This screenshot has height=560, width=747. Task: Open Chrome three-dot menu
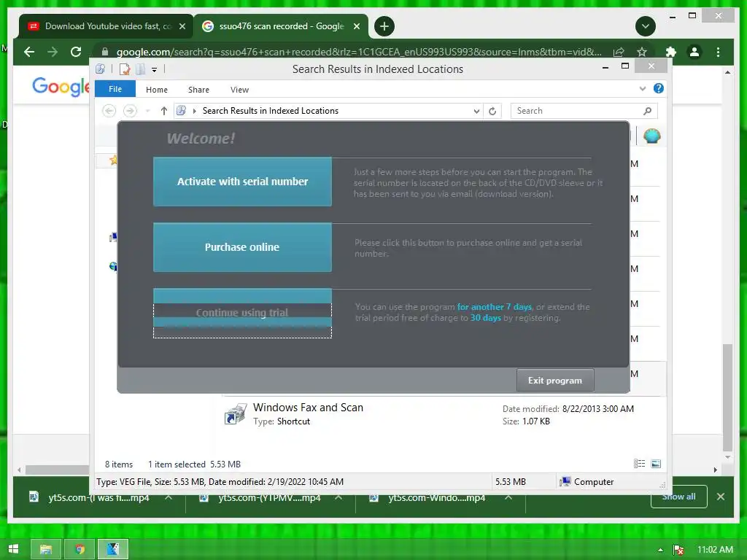719,52
